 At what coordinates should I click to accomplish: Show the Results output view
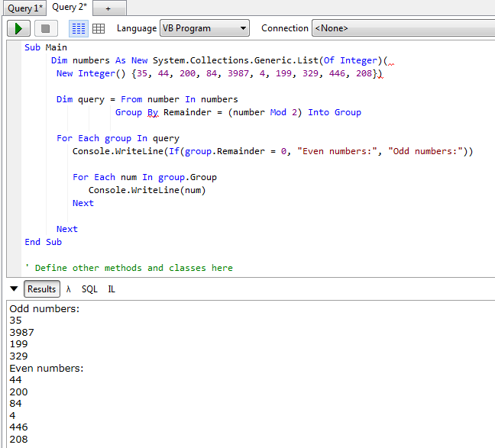[42, 289]
